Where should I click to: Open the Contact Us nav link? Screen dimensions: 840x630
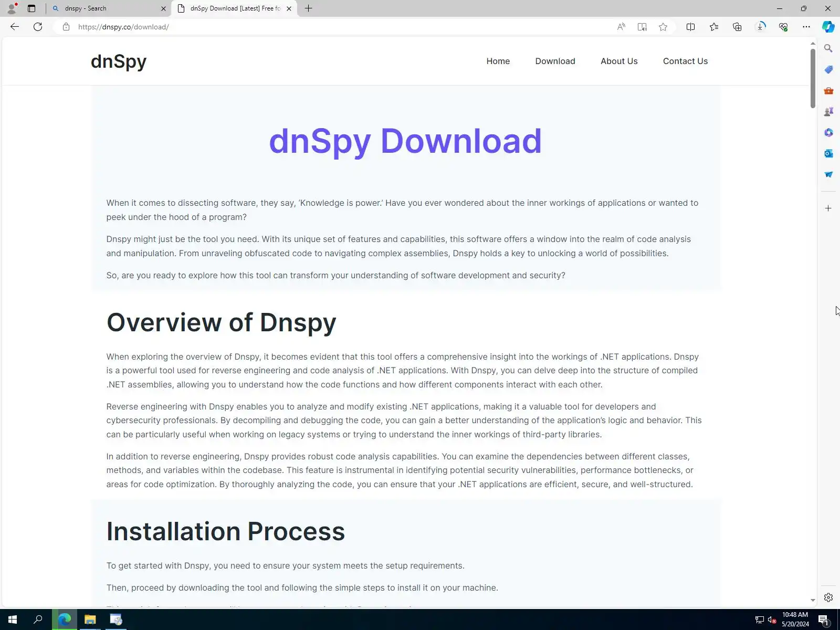[x=685, y=61]
